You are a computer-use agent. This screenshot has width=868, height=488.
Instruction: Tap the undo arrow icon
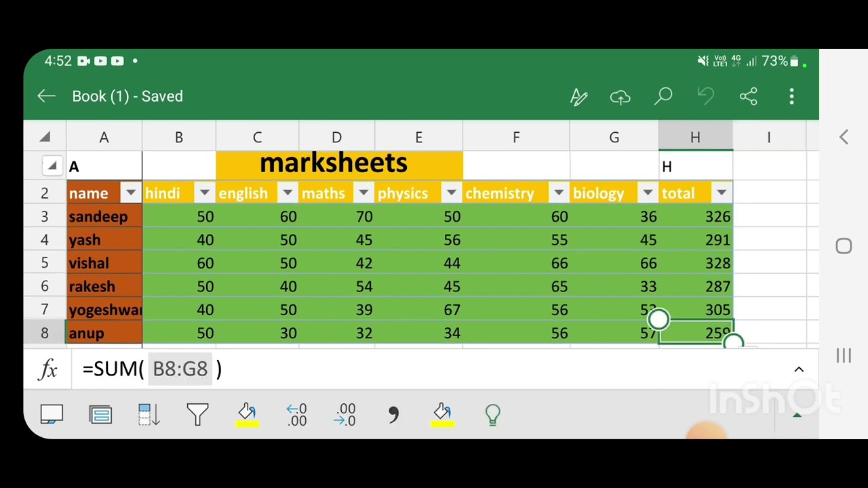[706, 96]
